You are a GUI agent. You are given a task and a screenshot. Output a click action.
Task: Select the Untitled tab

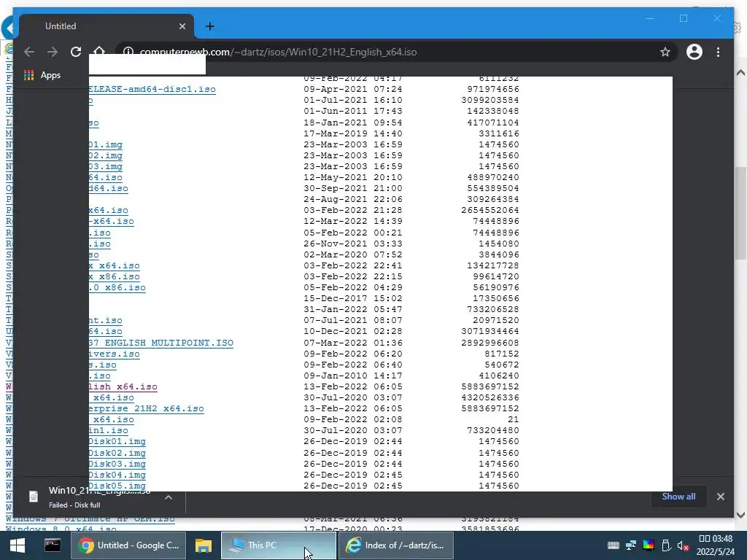[x=106, y=26]
